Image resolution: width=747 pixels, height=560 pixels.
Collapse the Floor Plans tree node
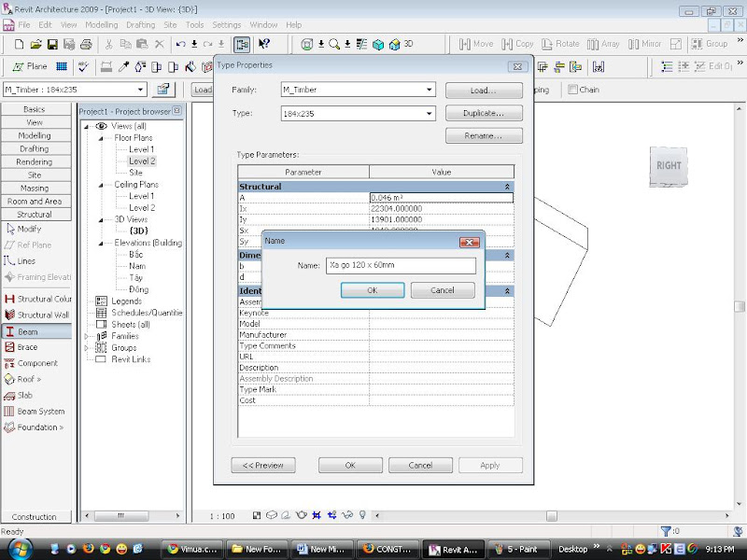coord(101,138)
